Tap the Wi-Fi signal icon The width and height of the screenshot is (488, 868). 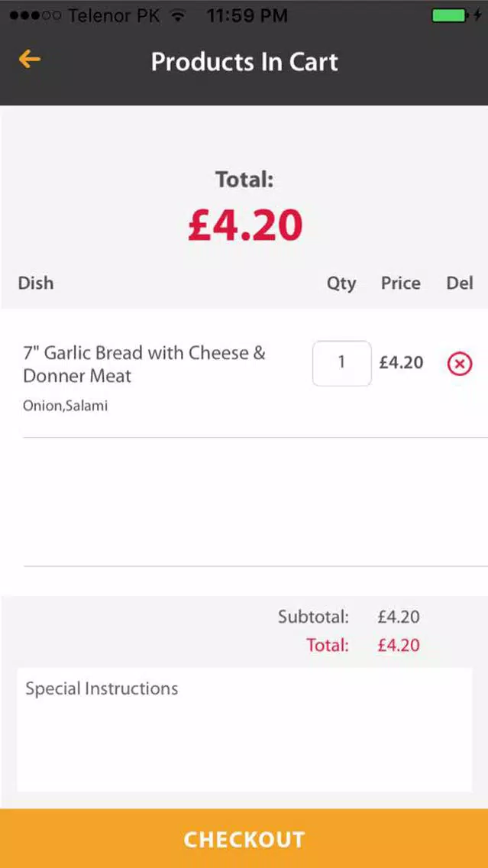click(x=178, y=16)
